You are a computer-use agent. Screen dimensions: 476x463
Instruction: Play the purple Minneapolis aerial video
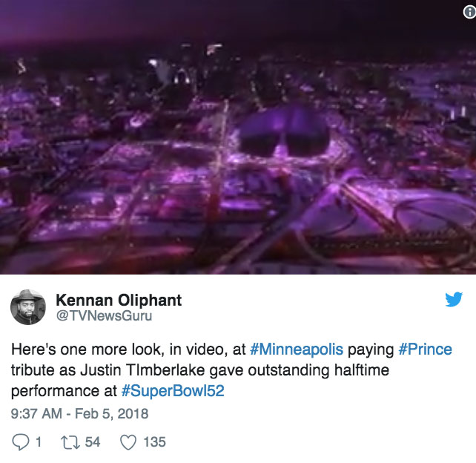tap(238, 137)
